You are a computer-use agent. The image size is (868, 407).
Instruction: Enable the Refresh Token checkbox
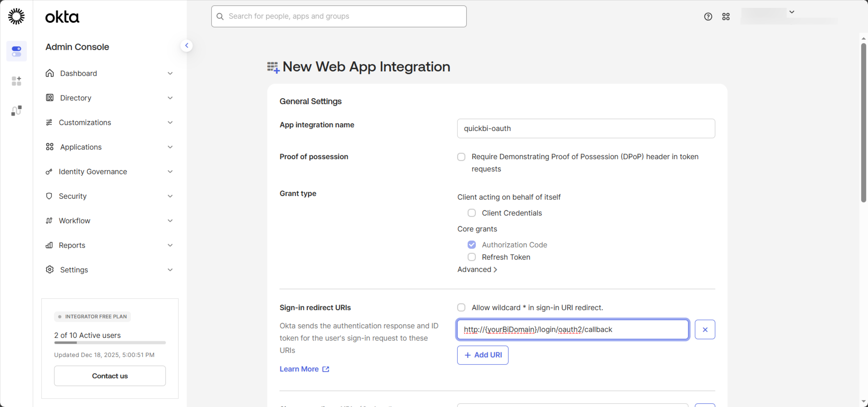[x=471, y=257]
